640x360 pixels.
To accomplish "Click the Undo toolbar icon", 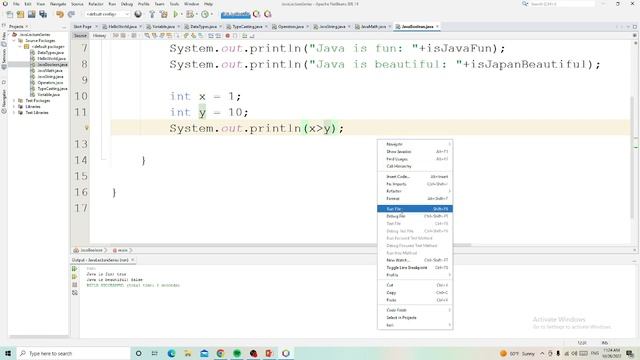I will pos(60,14).
